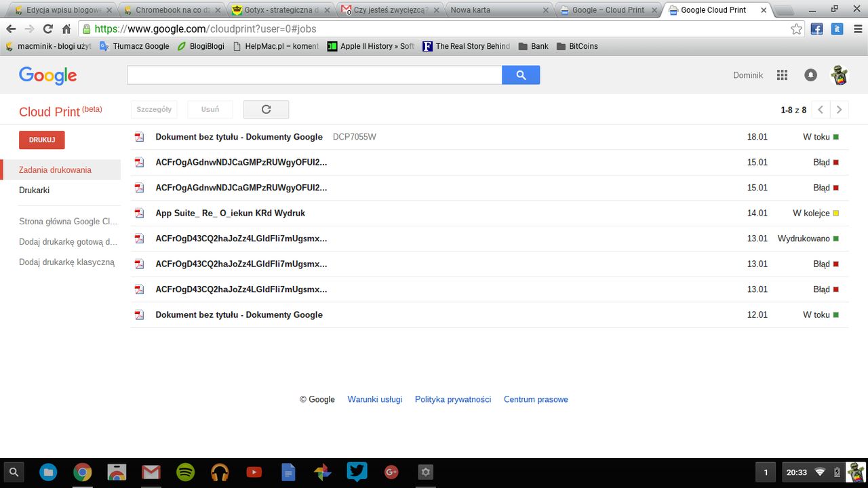This screenshot has width=868, height=488.
Task: Click the Cloud Print search field
Action: coord(315,75)
